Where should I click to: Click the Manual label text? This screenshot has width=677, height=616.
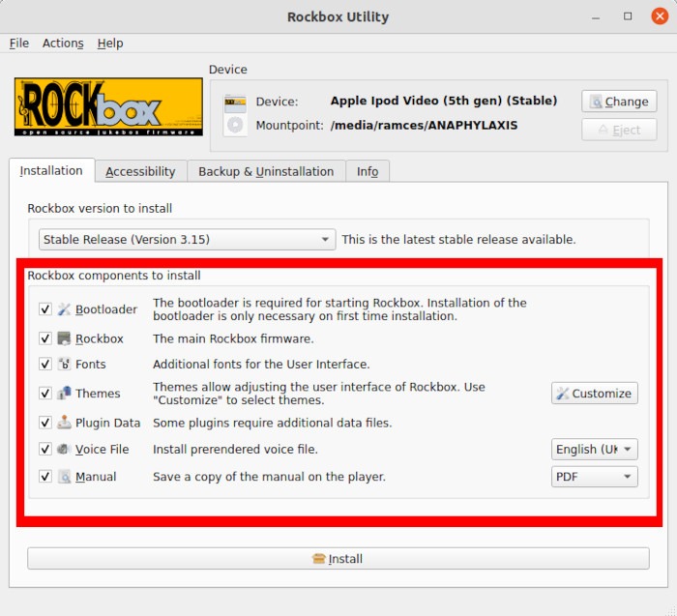coord(96,477)
